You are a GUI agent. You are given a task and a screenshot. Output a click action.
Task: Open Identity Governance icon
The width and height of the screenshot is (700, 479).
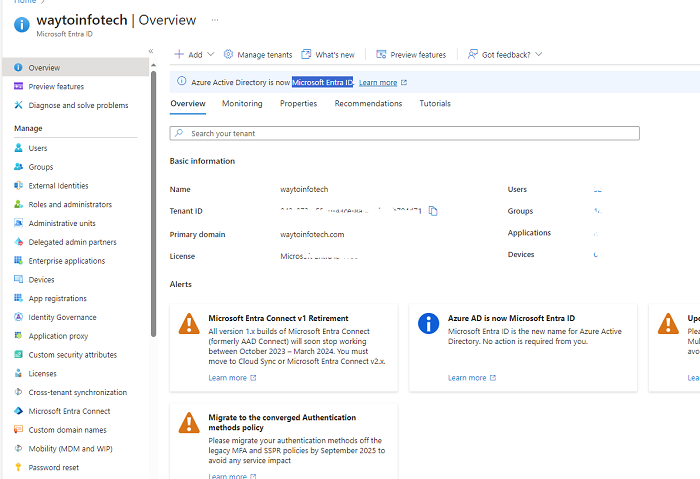coord(18,317)
